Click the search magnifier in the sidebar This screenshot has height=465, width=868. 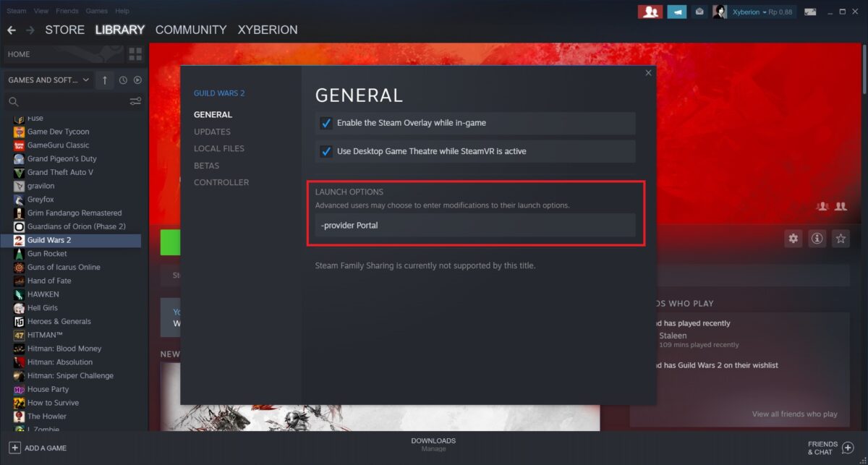[x=13, y=101]
